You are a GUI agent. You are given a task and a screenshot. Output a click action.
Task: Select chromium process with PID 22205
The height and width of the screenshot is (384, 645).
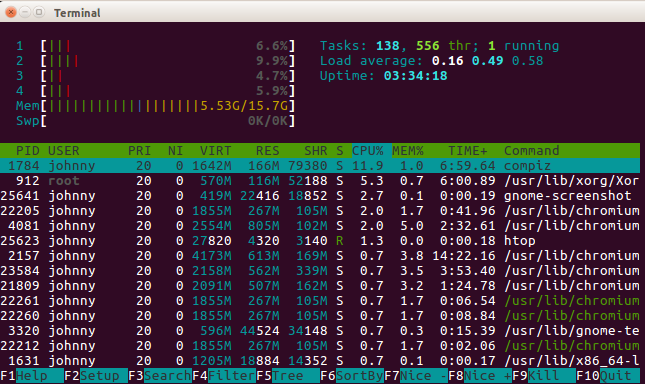tap(320, 211)
